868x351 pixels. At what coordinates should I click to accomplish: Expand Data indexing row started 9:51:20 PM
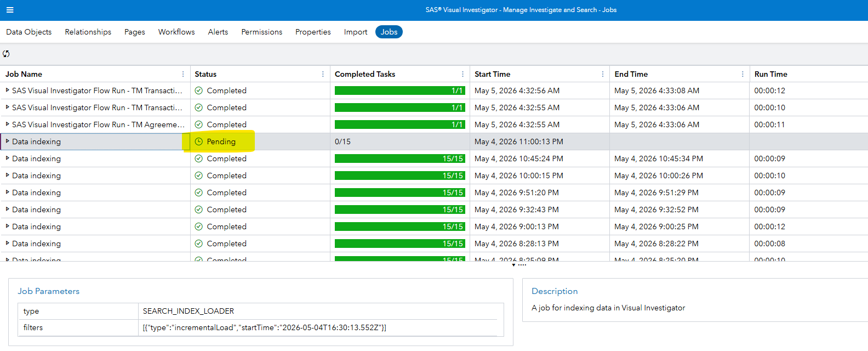pos(8,192)
